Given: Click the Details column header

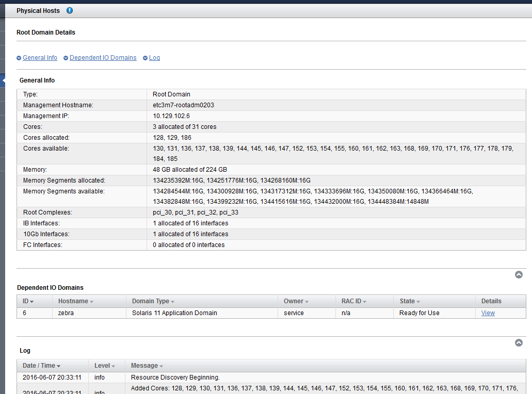Looking at the screenshot, I should tap(491, 301).
